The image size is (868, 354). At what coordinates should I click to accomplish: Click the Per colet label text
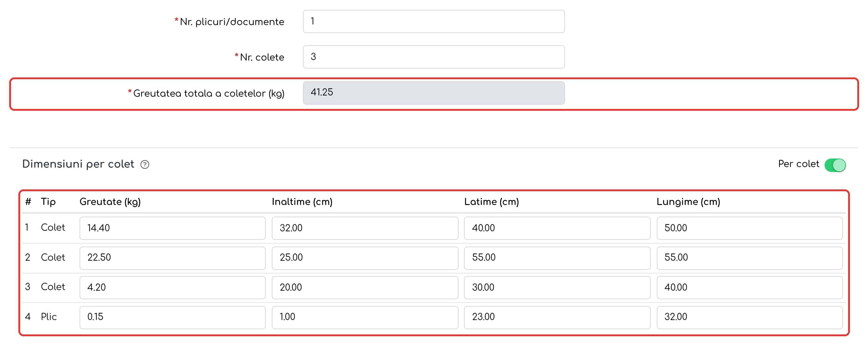(798, 164)
